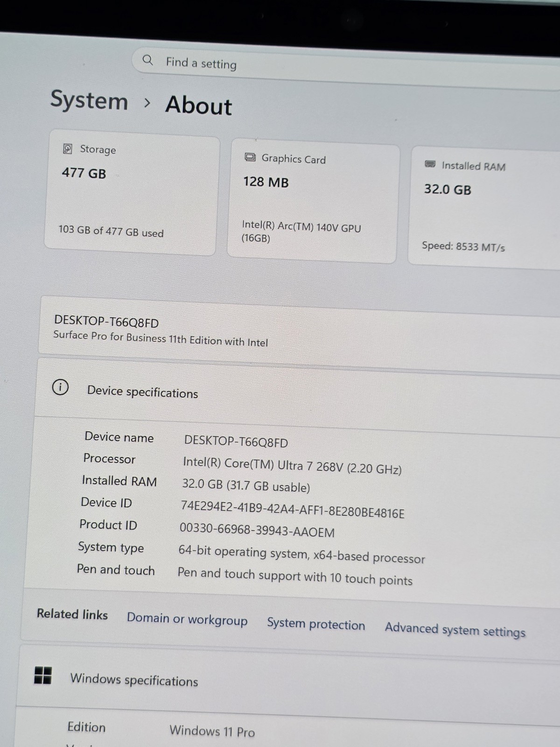Select the Pen and touch support value
Image resolution: width=560 pixels, height=747 pixels.
(295, 577)
